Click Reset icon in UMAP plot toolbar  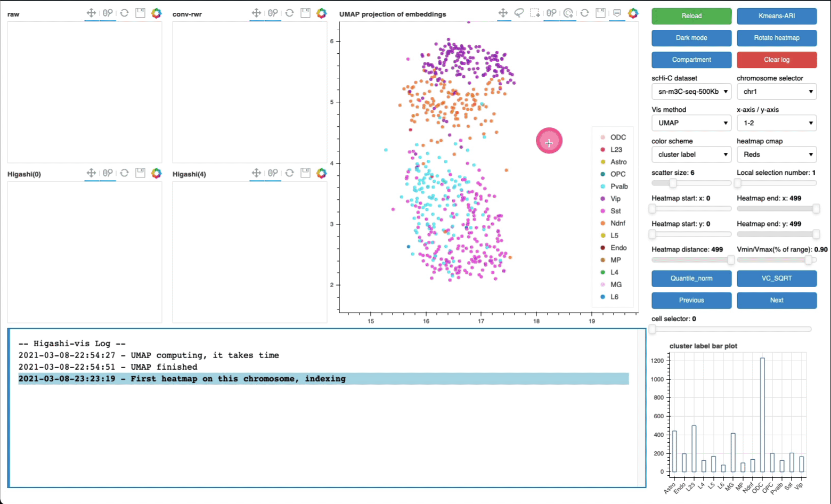(x=584, y=13)
